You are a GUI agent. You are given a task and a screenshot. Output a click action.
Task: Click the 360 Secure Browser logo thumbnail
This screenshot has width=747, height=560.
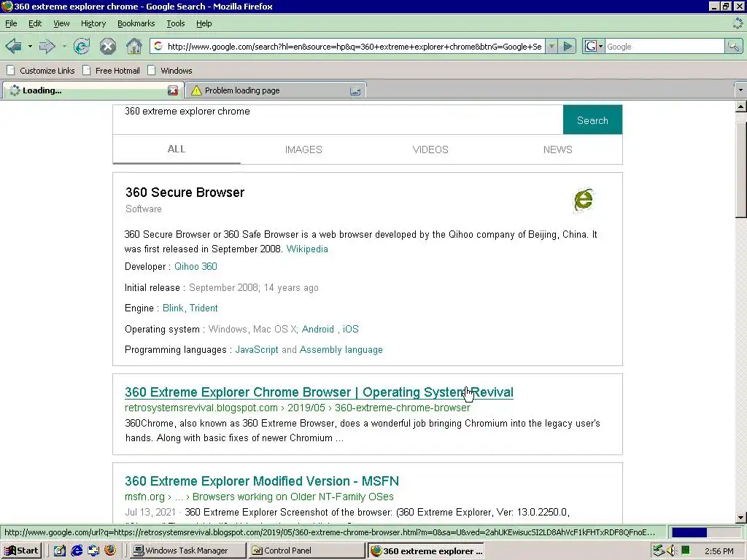pyautogui.click(x=583, y=200)
